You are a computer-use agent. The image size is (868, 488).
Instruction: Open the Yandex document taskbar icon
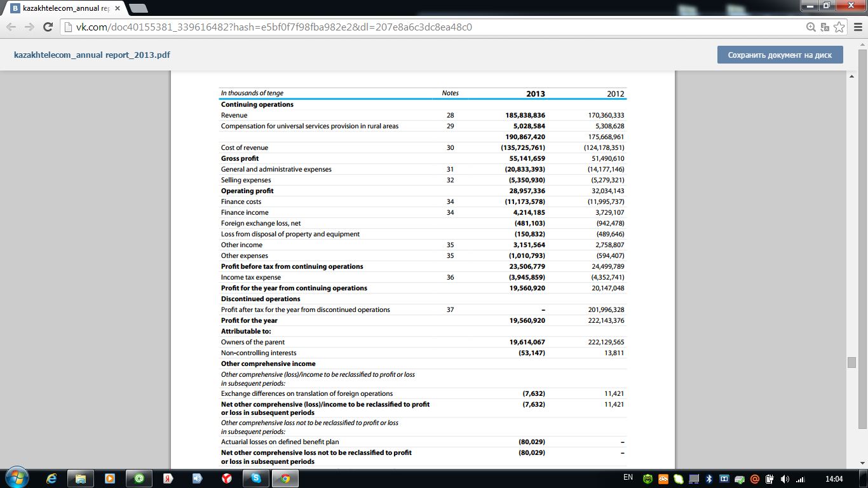pos(168,478)
